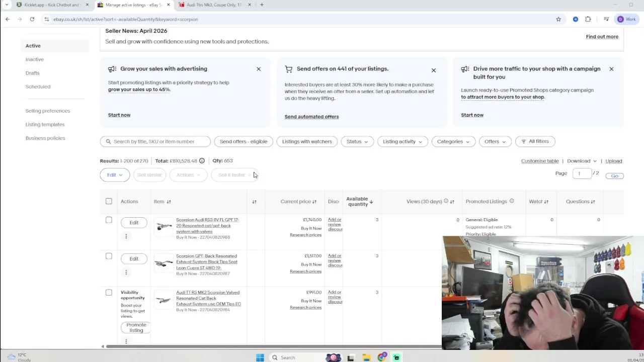Sort by Questions column arrows
This screenshot has height=362, width=644.
pos(593,202)
